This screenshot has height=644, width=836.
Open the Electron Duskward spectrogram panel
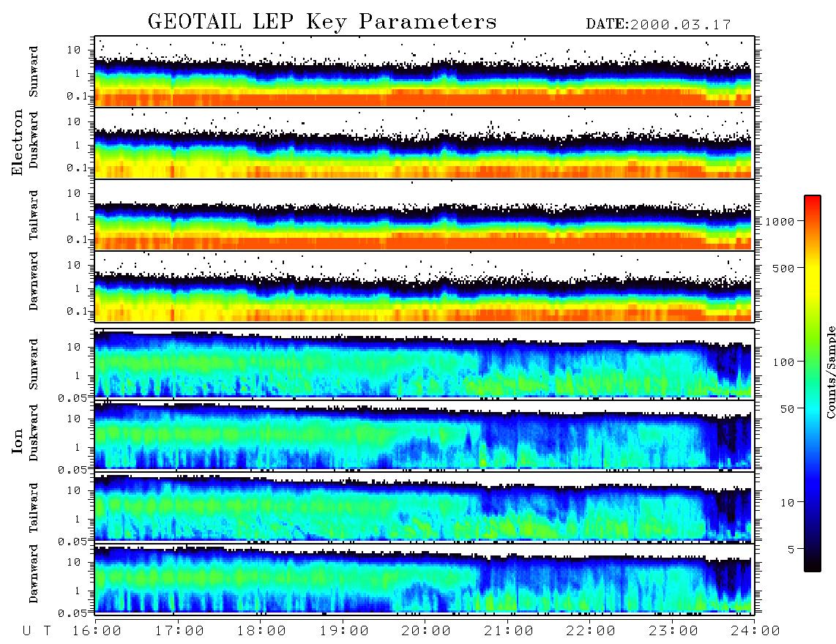click(425, 143)
